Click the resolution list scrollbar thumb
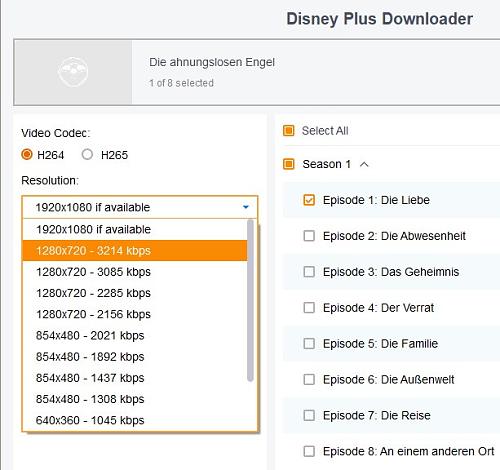500x470 pixels. pyautogui.click(x=250, y=300)
